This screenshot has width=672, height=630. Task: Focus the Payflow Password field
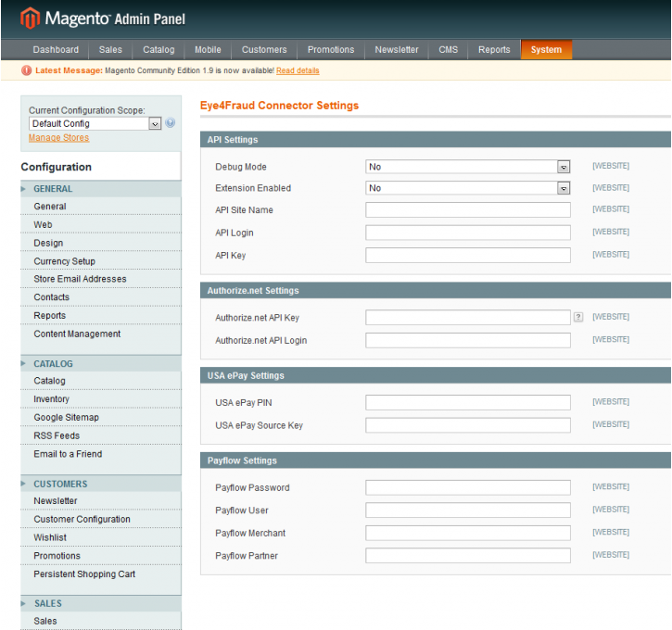[x=467, y=487]
